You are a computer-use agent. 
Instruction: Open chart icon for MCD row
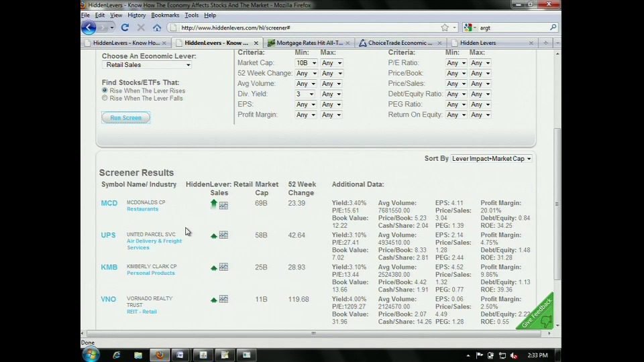click(223, 206)
